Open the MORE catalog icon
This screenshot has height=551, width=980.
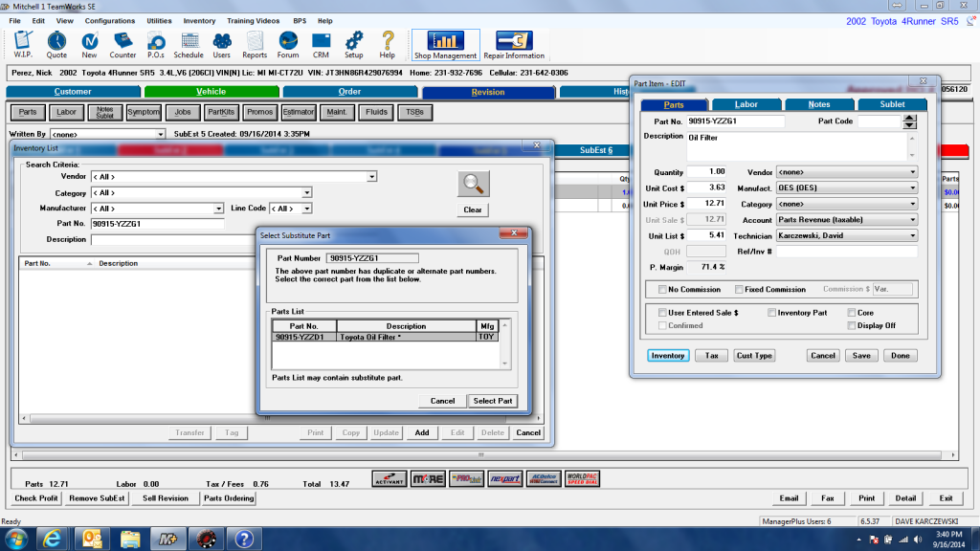click(x=428, y=479)
